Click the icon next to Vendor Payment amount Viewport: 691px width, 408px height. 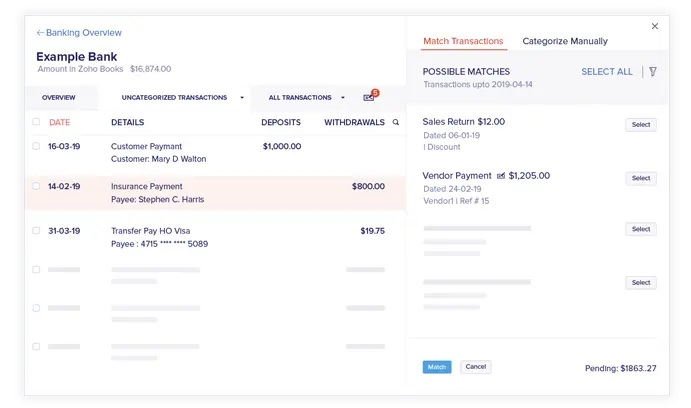tap(501, 176)
